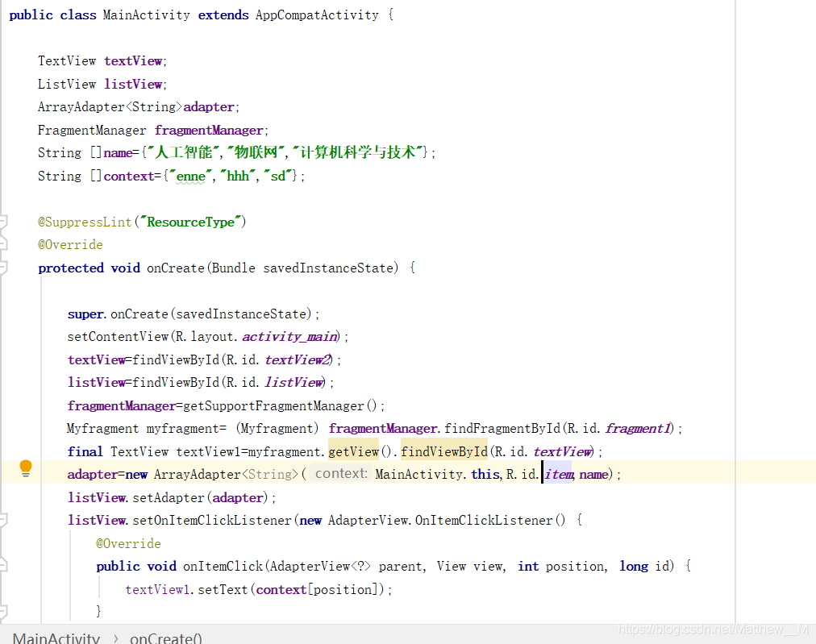Click the italic 'textView2' resource id
This screenshot has width=816, height=644.
(x=298, y=359)
